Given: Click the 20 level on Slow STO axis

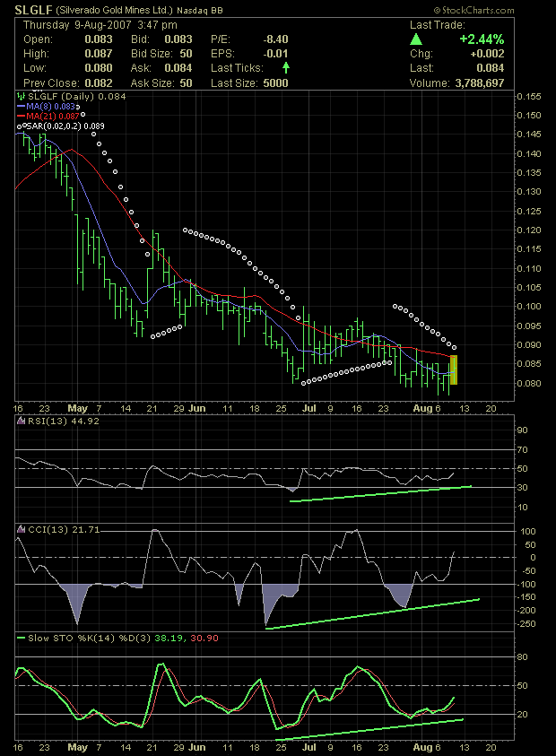Looking at the screenshot, I should click(522, 714).
